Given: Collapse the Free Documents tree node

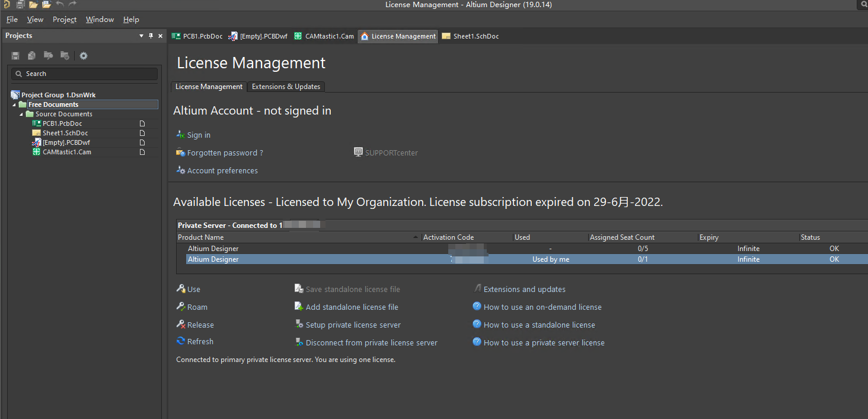Looking at the screenshot, I should (x=14, y=105).
